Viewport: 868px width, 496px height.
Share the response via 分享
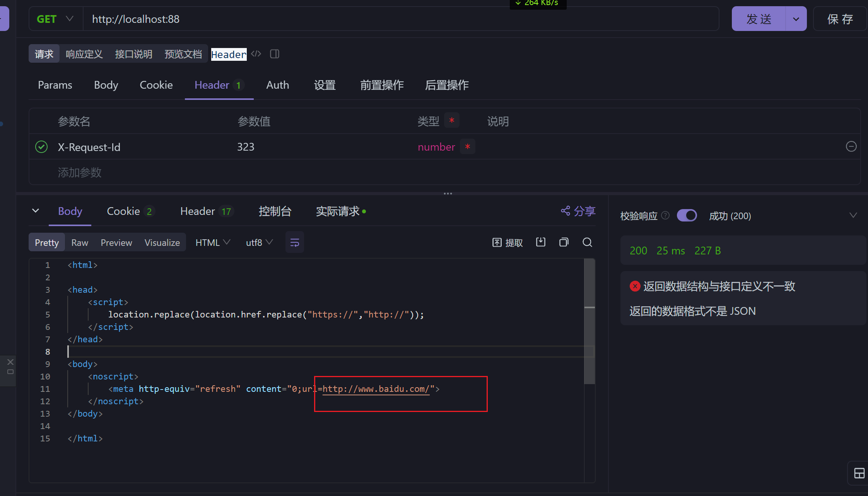578,211
